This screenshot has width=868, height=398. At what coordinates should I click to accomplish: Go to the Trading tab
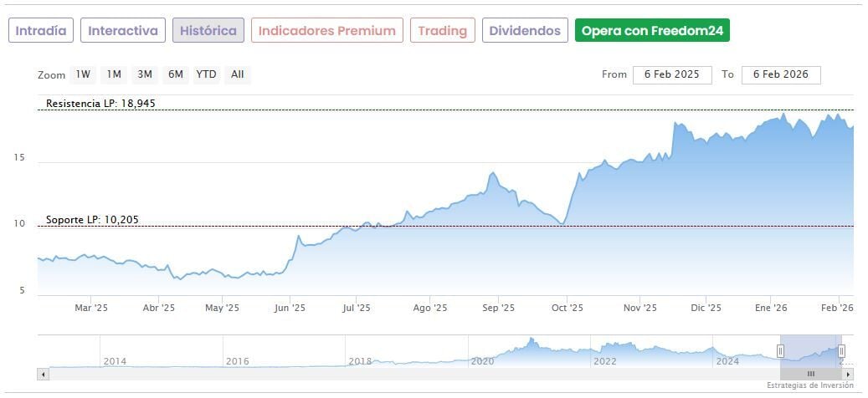pos(443,31)
